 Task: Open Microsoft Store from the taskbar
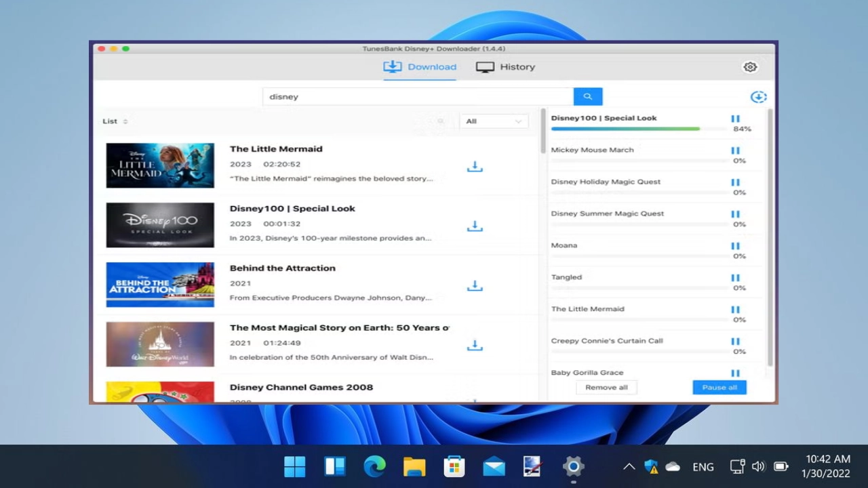[454, 466]
